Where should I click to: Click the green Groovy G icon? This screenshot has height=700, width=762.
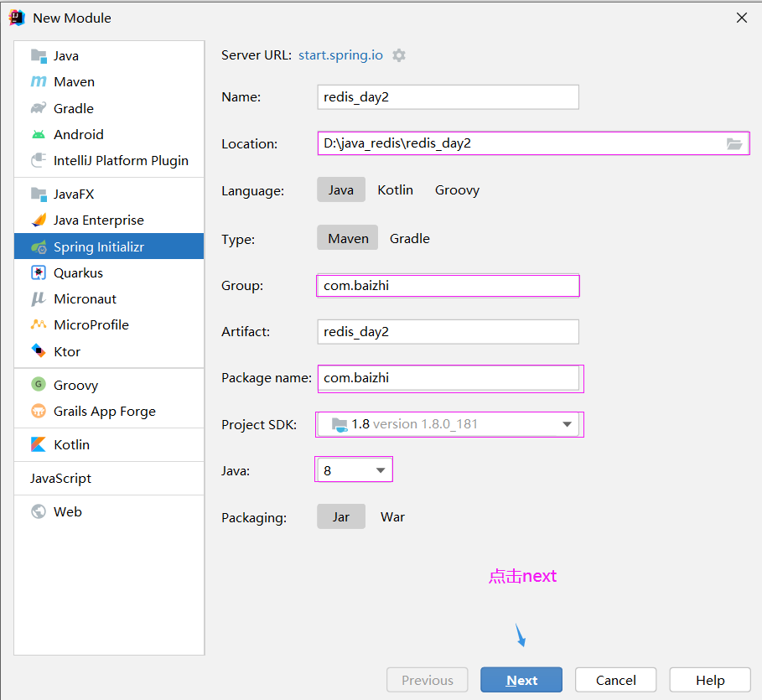[39, 385]
